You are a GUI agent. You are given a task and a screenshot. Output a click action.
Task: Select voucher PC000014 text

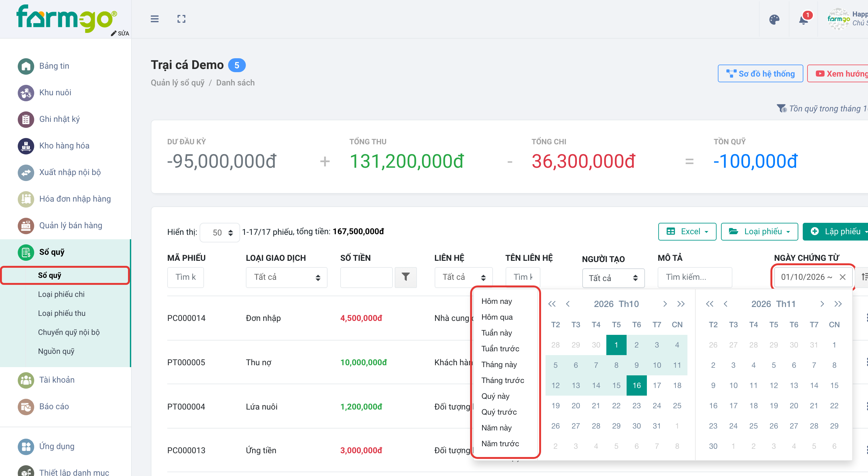coord(186,318)
